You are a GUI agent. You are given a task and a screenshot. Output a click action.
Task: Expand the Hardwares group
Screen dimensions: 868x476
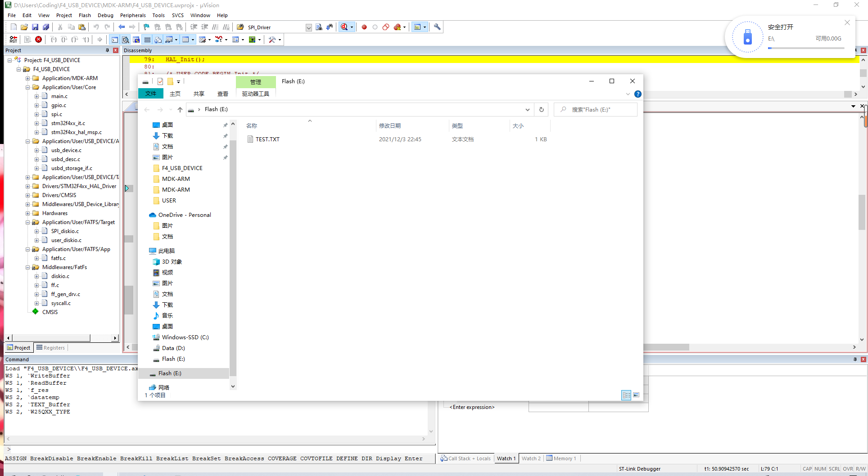(28, 213)
